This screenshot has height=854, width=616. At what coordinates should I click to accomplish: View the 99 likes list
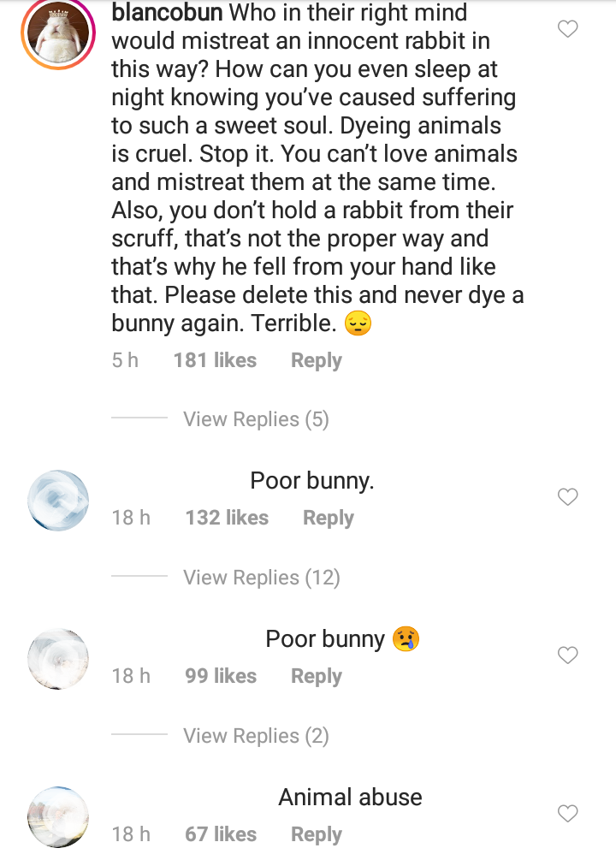(221, 677)
